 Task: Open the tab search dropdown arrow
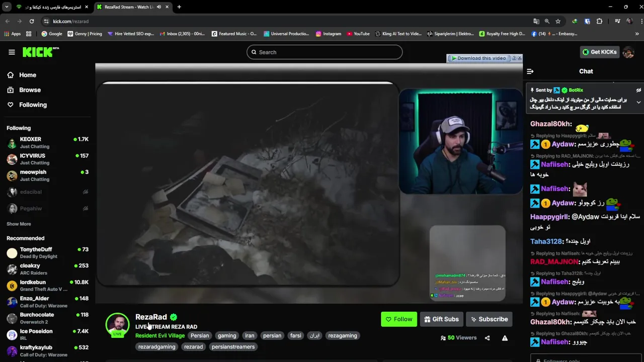coord(7,7)
